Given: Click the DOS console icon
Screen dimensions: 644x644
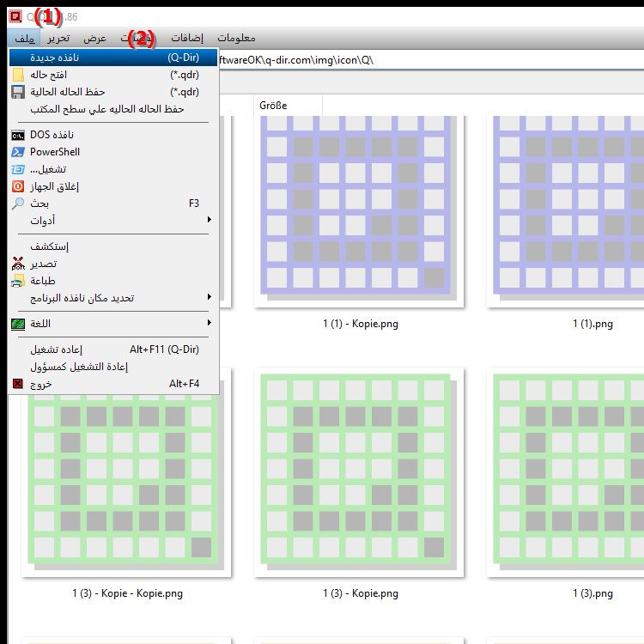Looking at the screenshot, I should [x=18, y=135].
